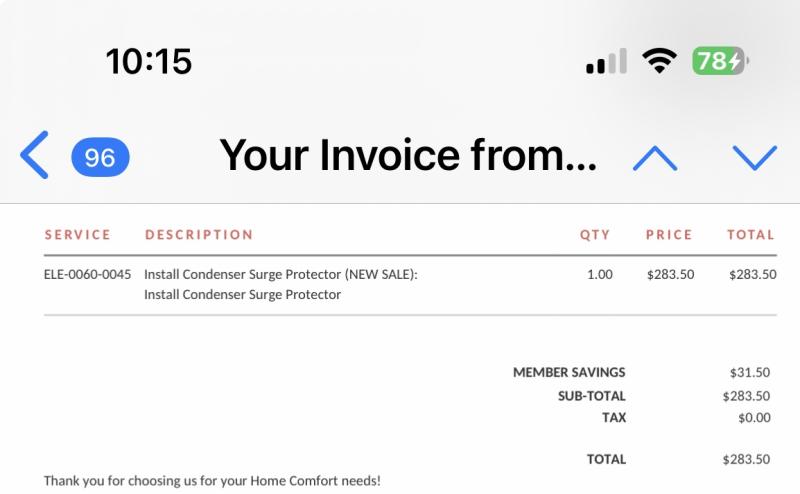Tap Install Condenser Surge Protector description line
The image size is (800, 494).
(242, 294)
